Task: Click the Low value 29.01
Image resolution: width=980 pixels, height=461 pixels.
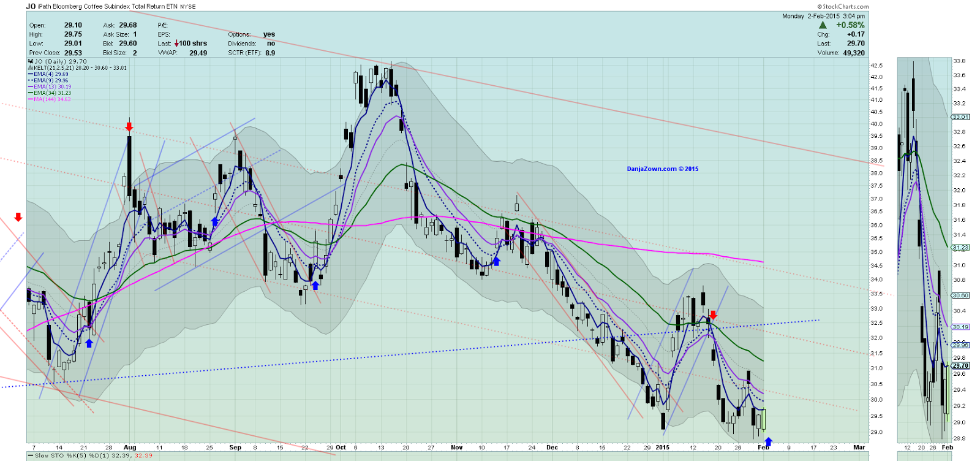Action: point(73,44)
